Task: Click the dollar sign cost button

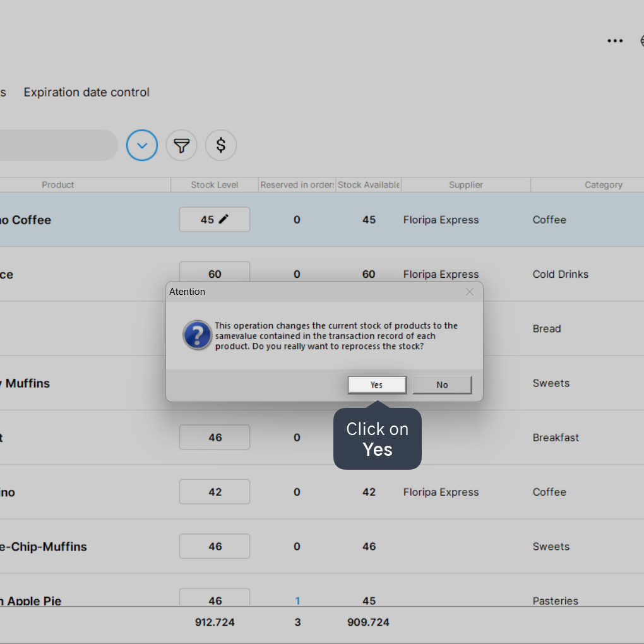Action: tap(221, 145)
